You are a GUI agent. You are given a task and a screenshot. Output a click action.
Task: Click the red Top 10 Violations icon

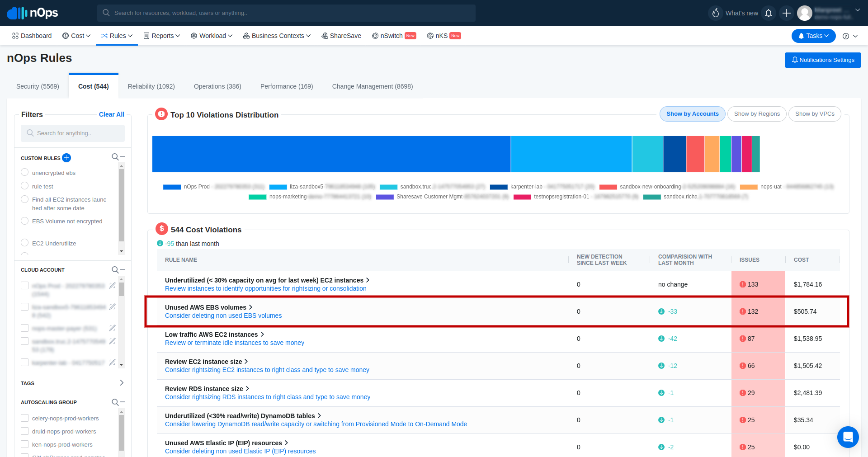(161, 114)
